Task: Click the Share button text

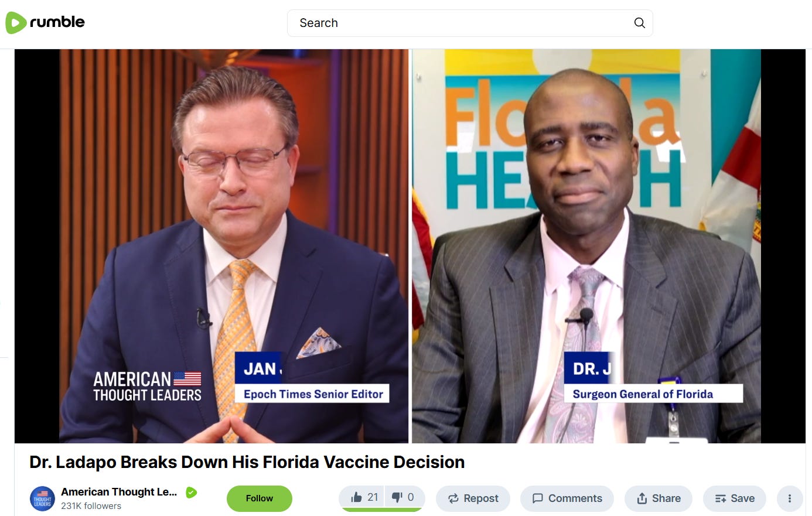Action: (666, 498)
